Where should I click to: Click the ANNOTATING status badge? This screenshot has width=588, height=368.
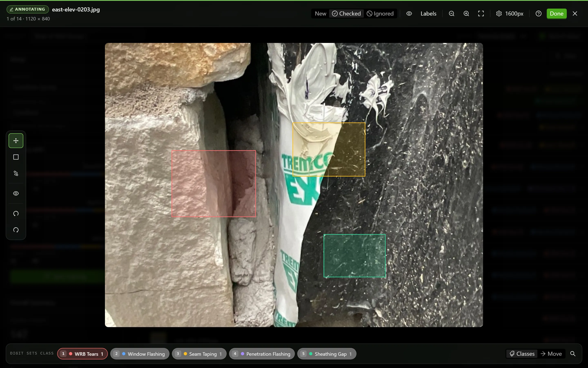point(27,9)
